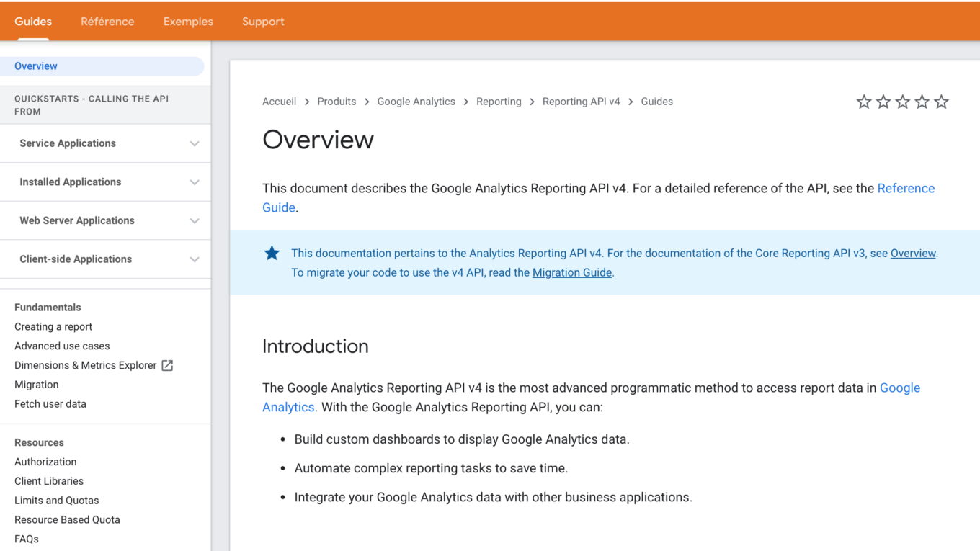Open Resource Based Quota page
This screenshot has width=980, height=551.
pos(67,520)
